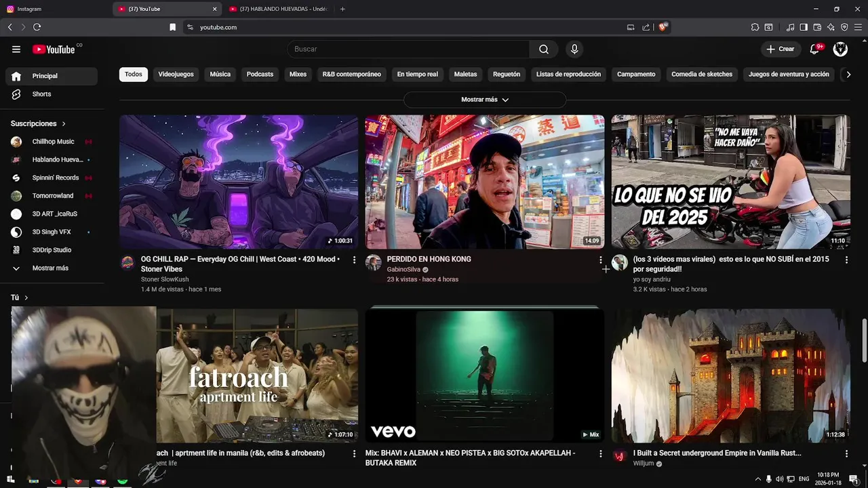Open the Brave Wallet icon
This screenshot has width=868, height=488.
(817, 27)
